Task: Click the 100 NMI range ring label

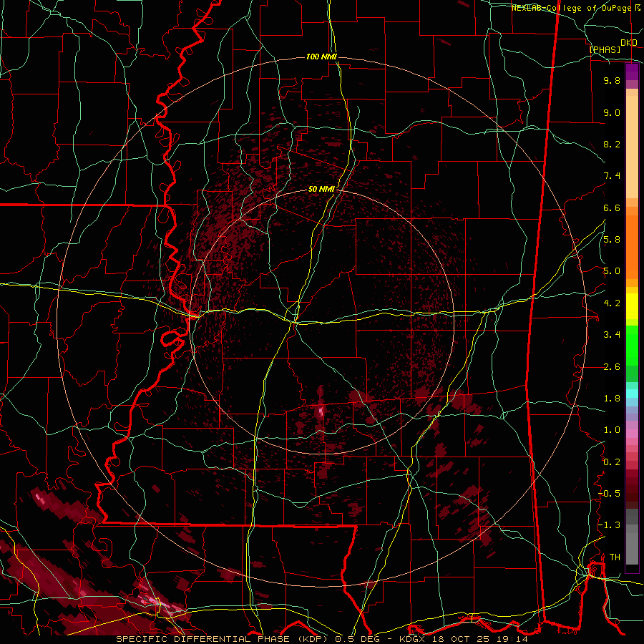Action: pyautogui.click(x=321, y=57)
